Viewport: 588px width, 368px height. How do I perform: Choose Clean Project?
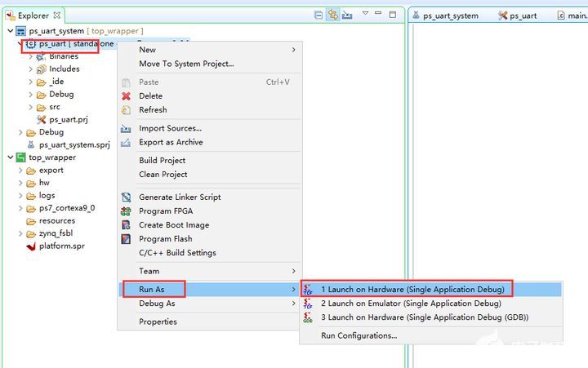(210, 175)
